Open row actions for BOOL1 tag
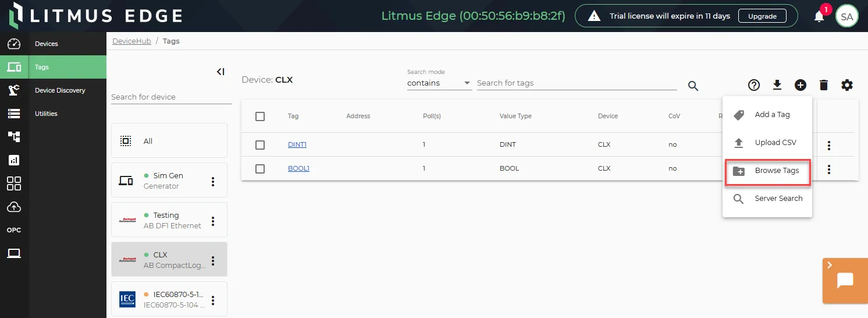The width and height of the screenshot is (868, 318). [x=829, y=169]
